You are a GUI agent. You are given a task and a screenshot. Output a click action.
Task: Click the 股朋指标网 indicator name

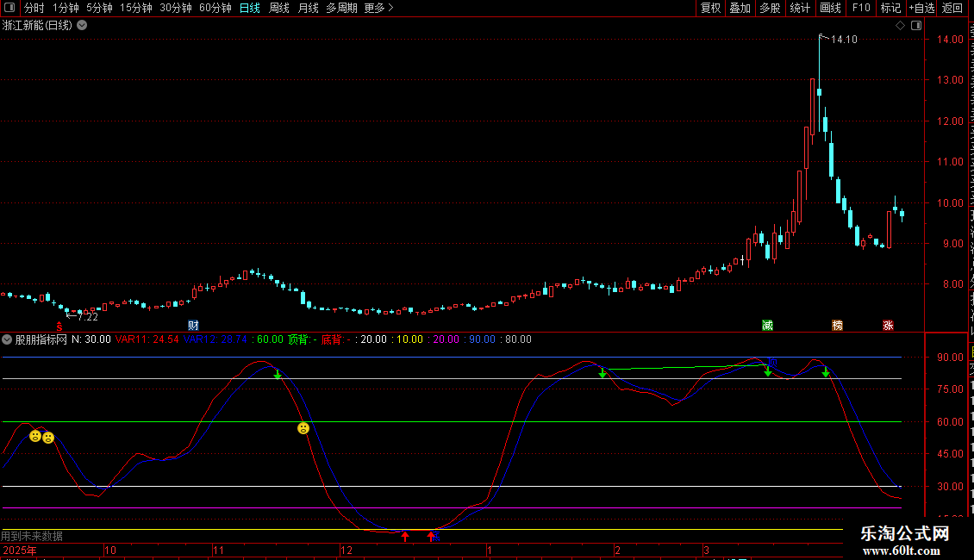click(41, 339)
